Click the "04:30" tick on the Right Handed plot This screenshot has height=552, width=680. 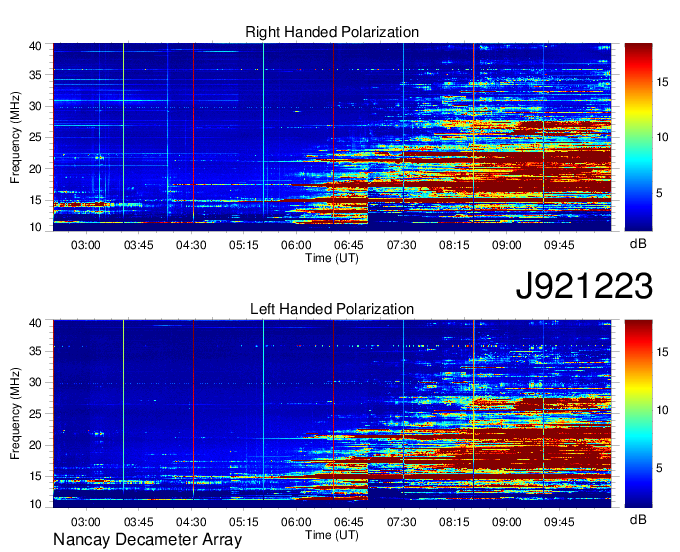[191, 245]
